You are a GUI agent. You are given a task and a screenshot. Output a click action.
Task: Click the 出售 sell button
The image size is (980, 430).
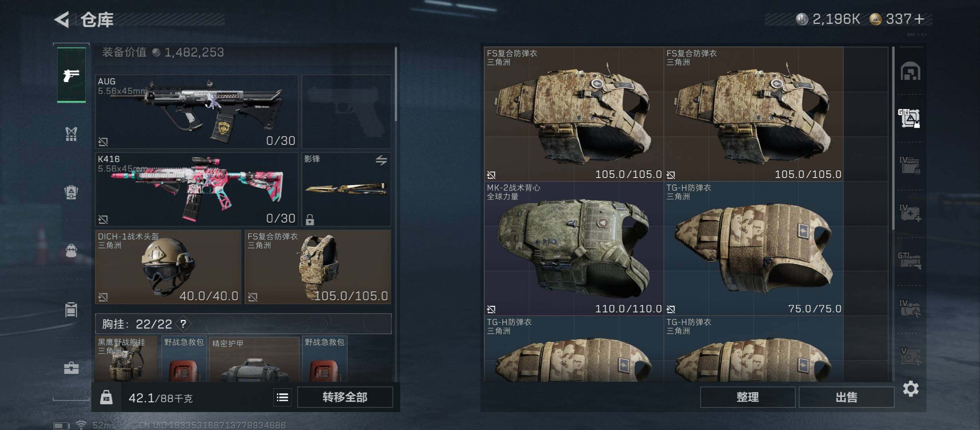847,397
